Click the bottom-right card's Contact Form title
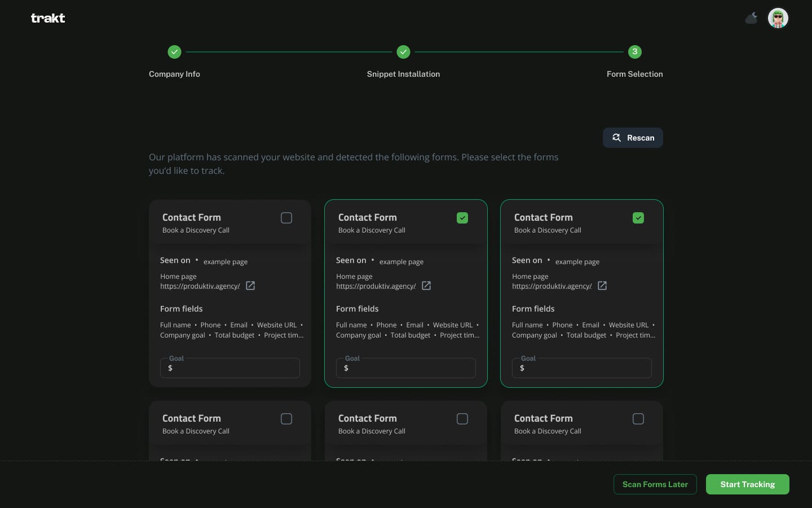 tap(544, 418)
